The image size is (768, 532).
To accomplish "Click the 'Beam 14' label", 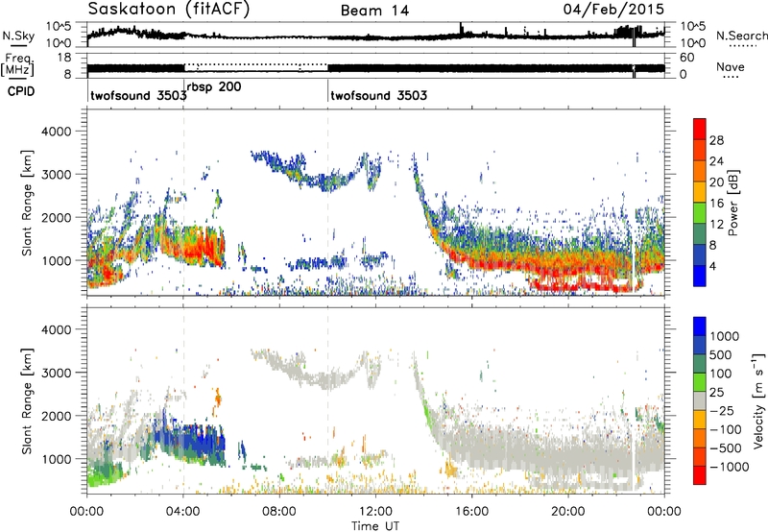I will [x=374, y=11].
